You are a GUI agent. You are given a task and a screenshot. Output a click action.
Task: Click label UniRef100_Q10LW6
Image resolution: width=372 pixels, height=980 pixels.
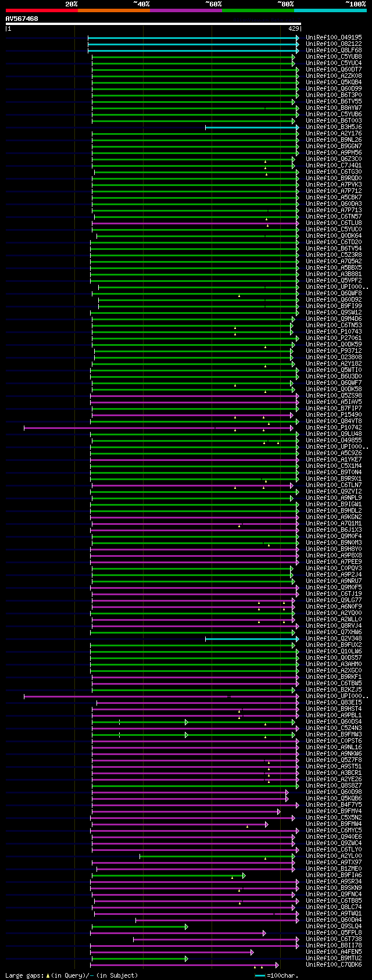point(334,651)
